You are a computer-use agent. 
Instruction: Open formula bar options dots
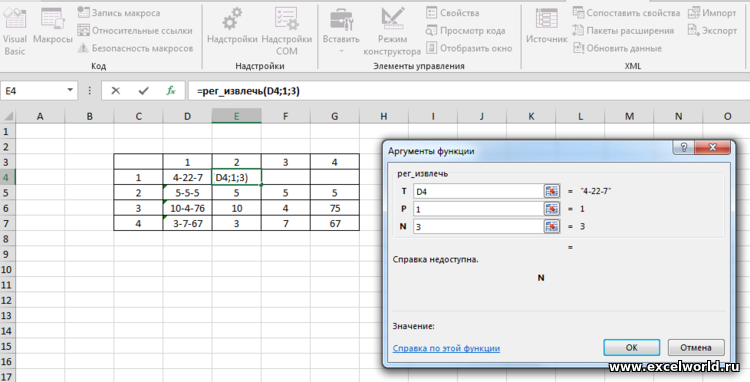click(89, 90)
